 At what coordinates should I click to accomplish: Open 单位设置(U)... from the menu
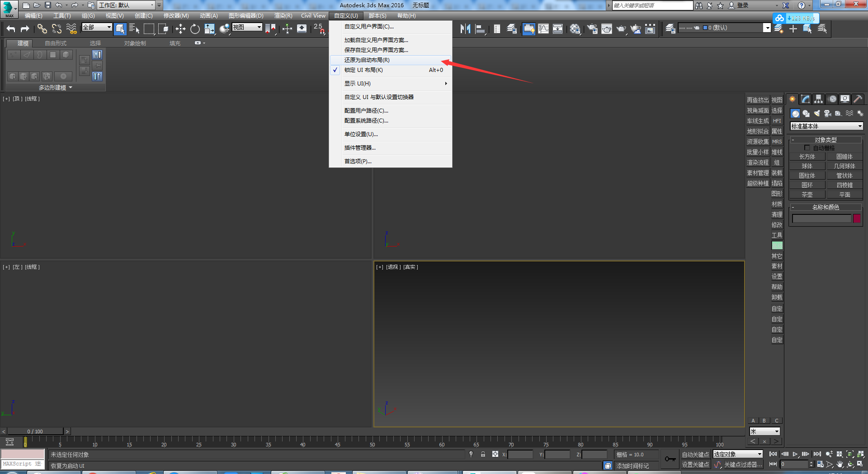coord(391,134)
